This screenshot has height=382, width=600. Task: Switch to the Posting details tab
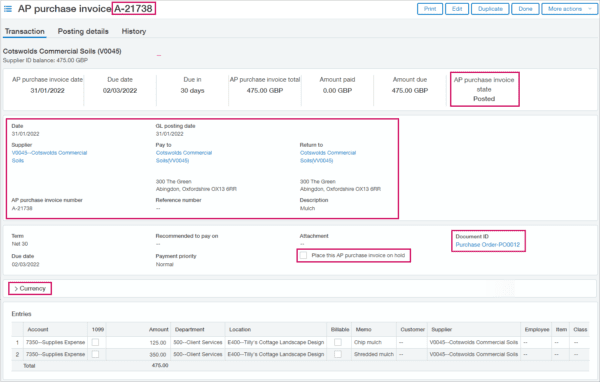[83, 31]
